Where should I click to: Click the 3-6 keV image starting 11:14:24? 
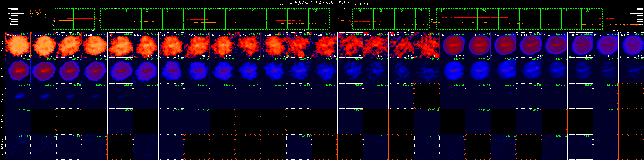[529, 45]
